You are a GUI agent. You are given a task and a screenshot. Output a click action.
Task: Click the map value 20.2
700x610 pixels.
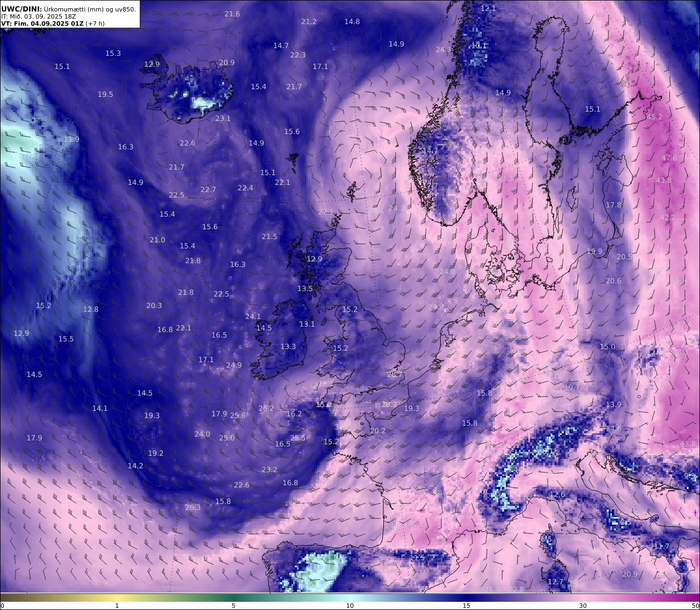pyautogui.click(x=378, y=431)
